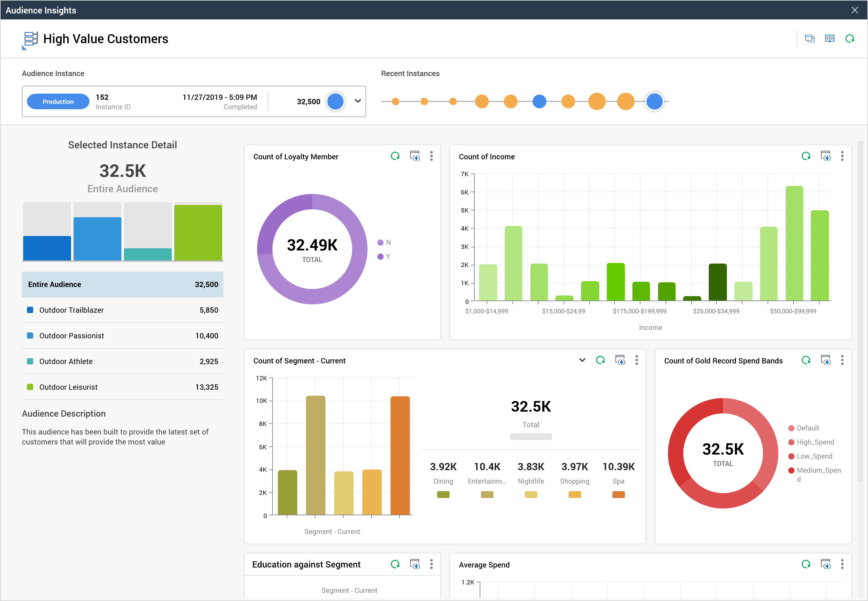Open quick action icon on Gold Record Spend Bands
This screenshot has width=868, height=601.
click(825, 360)
